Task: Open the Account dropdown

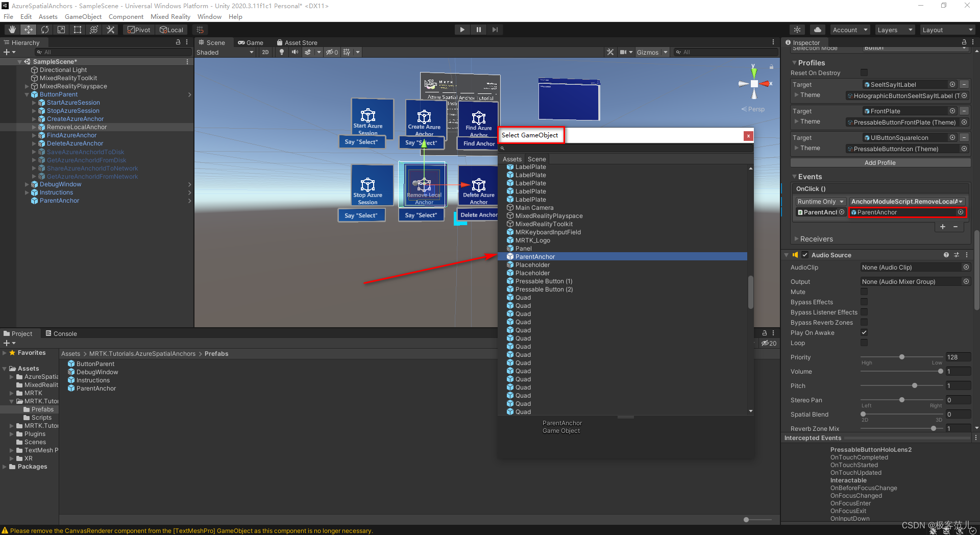Action: coord(850,30)
